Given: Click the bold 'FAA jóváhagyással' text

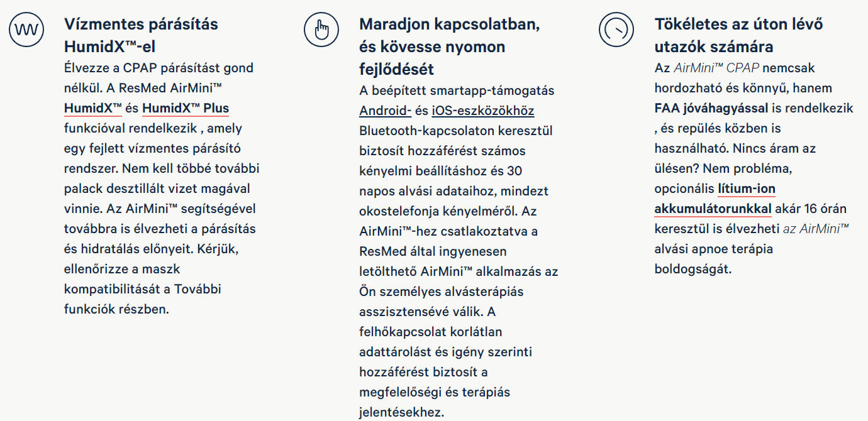Looking at the screenshot, I should pos(711,108).
